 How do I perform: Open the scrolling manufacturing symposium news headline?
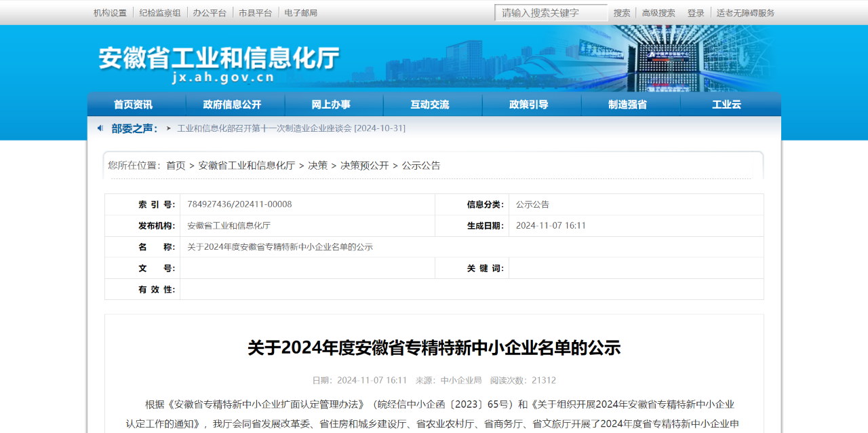tap(291, 128)
